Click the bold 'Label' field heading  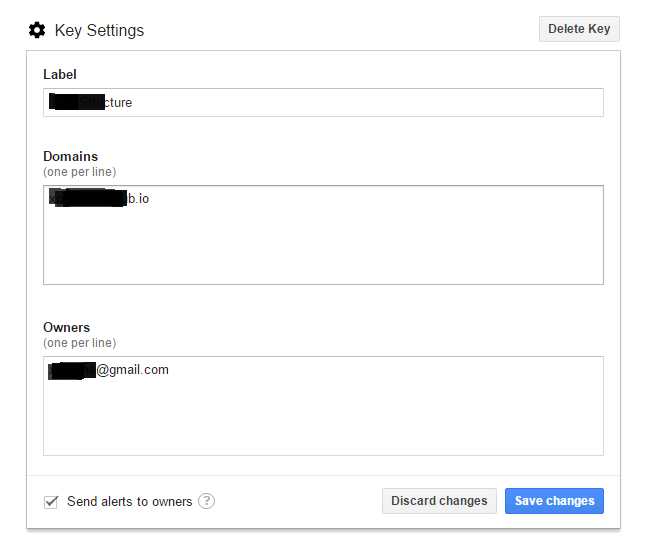(60, 74)
